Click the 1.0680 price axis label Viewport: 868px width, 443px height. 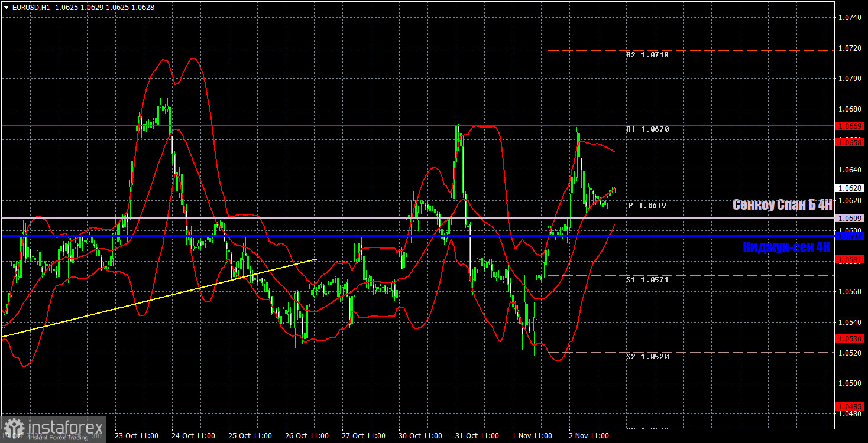coord(850,109)
